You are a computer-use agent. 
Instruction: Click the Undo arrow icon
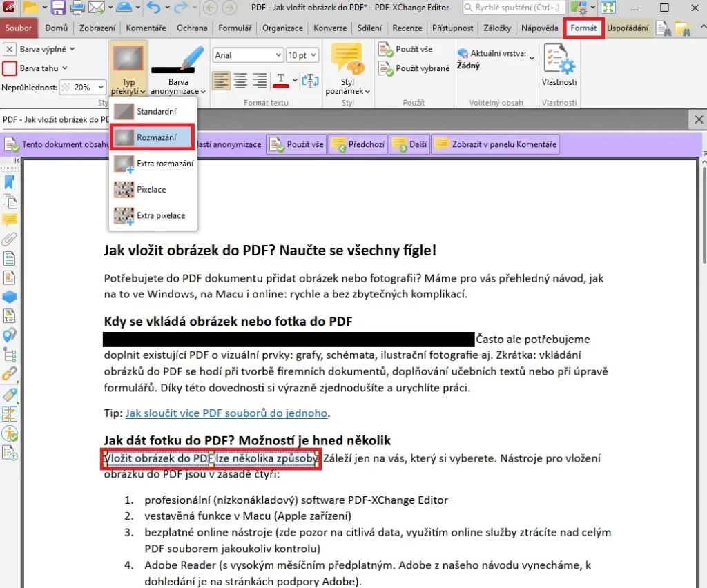(154, 7)
